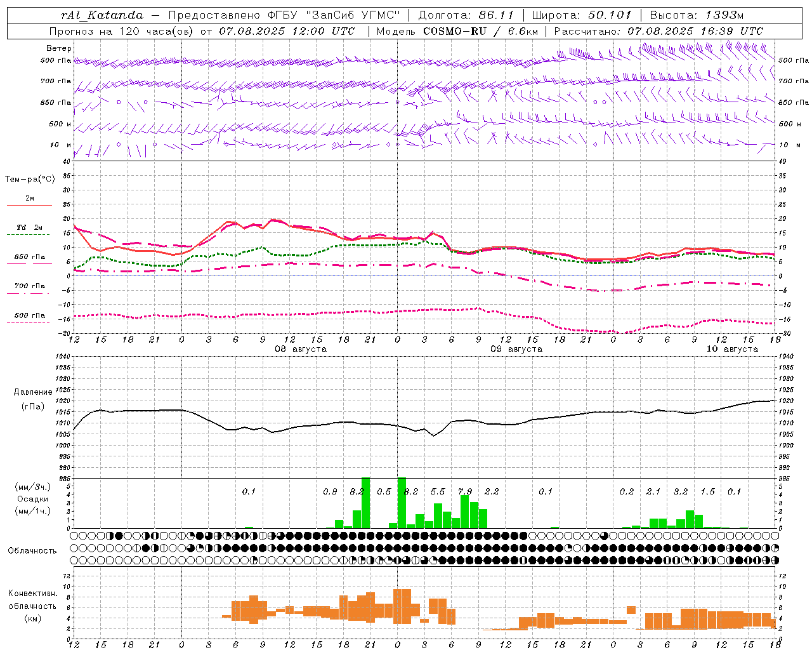812x650 pixels.
Task: Select the model name COSMO-RU / 6.6км
Action: [x=480, y=31]
